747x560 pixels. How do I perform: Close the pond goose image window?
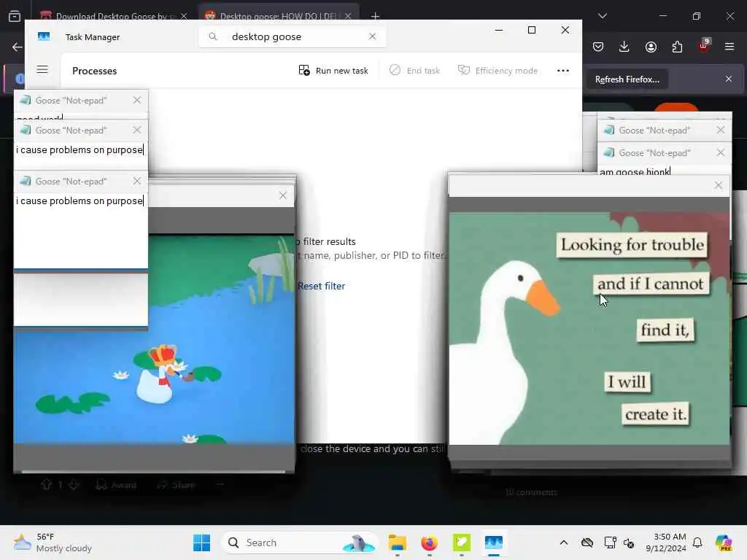[x=283, y=195]
